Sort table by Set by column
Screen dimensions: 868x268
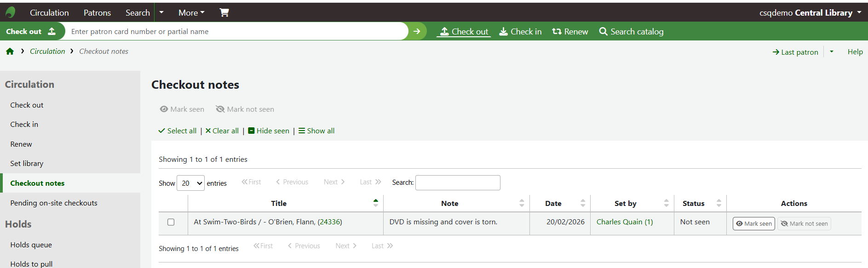tap(632, 203)
